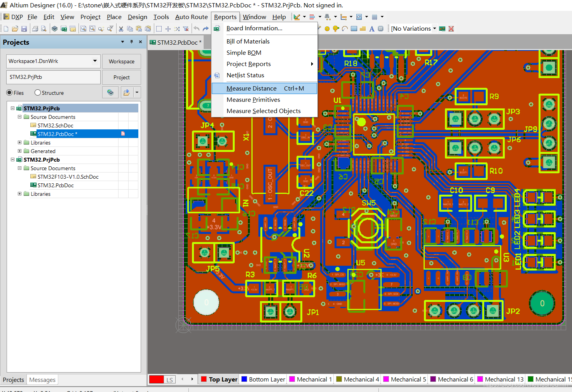Viewport: 572px width, 392px height.
Task: Click the Select Within Area dashed-rectangle icon
Action: 159,29
